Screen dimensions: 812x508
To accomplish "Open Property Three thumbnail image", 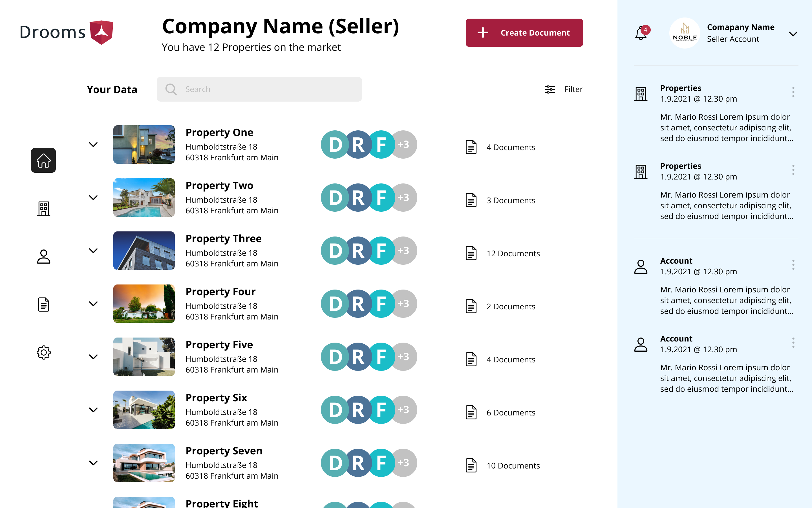I will [144, 251].
